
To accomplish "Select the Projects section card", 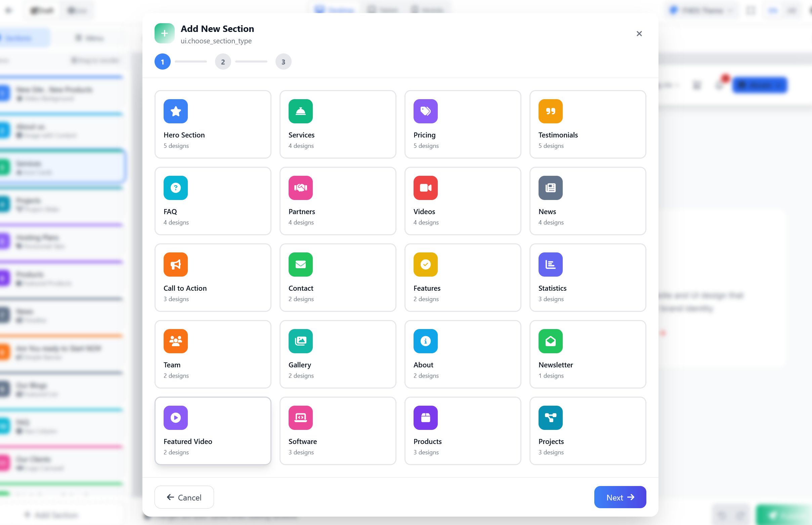I will [x=588, y=431].
